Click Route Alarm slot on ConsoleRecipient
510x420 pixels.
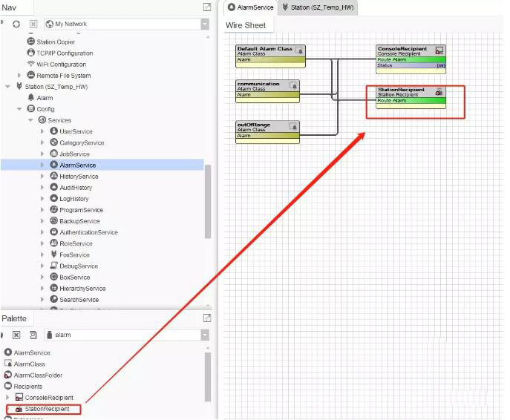click(x=411, y=60)
